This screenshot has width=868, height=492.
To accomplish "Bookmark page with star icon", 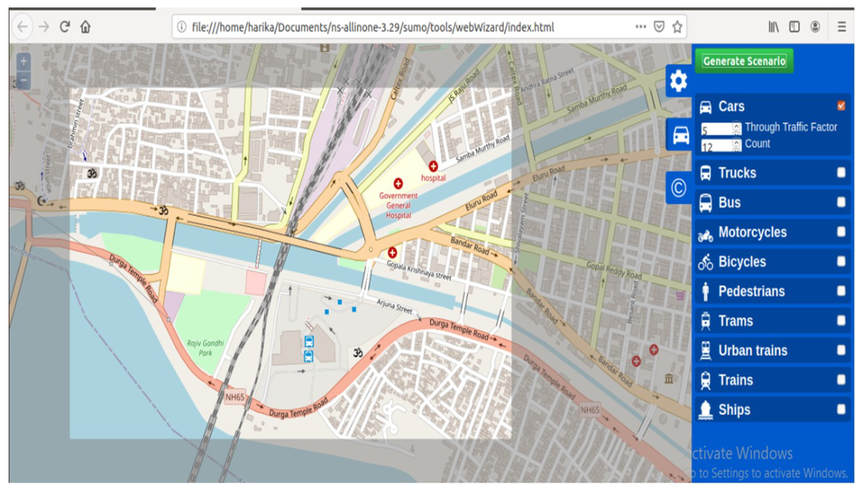I will pos(677,27).
